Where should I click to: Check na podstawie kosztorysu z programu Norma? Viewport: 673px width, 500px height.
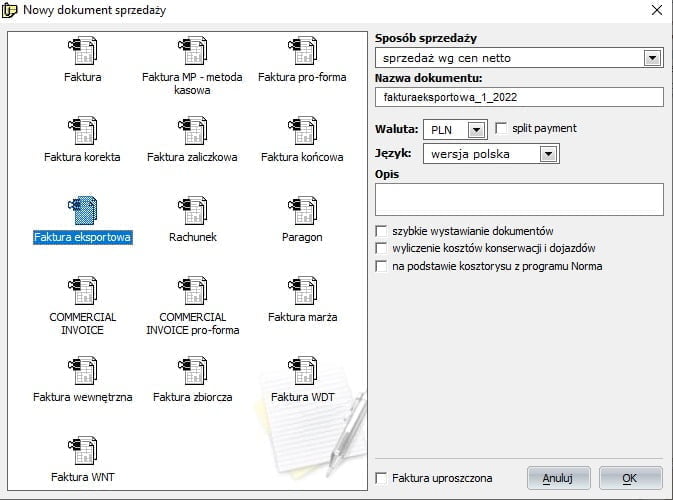coord(381,266)
